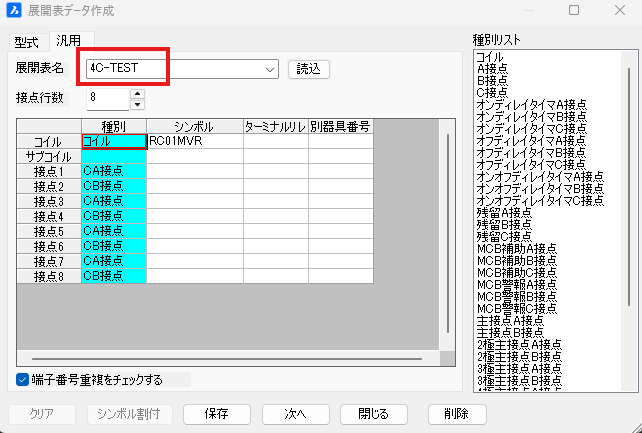
Task: Click the 接点行数 number field
Action: pyautogui.click(x=108, y=99)
